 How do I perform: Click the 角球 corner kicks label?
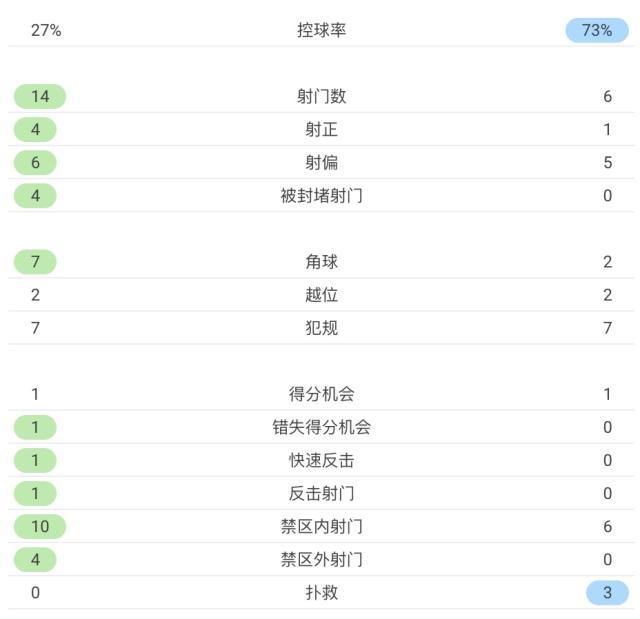[321, 261]
